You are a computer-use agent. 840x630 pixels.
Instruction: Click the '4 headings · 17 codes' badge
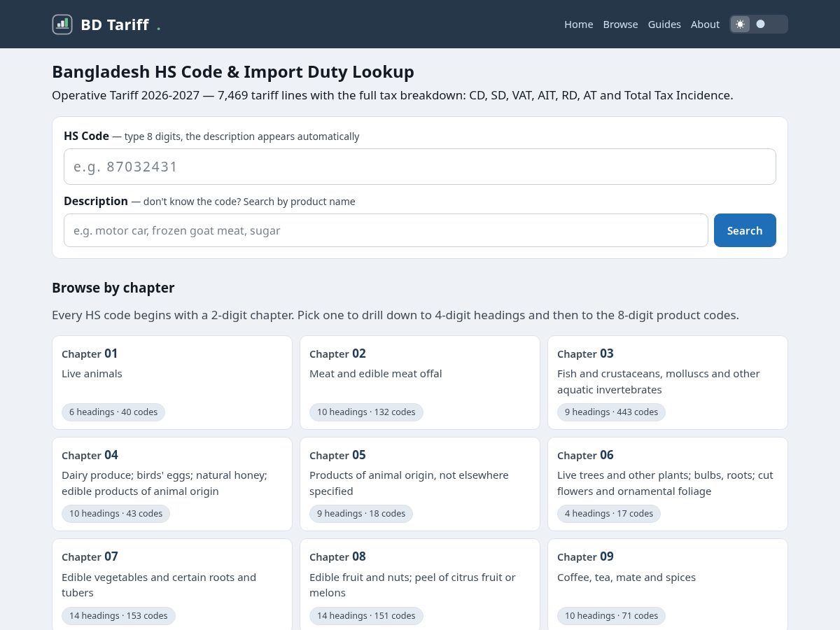609,514
